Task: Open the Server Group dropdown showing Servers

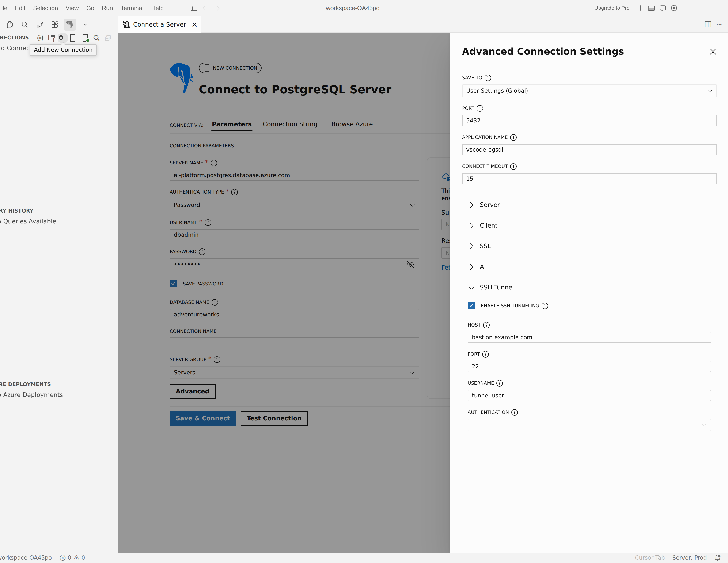Action: (x=294, y=372)
